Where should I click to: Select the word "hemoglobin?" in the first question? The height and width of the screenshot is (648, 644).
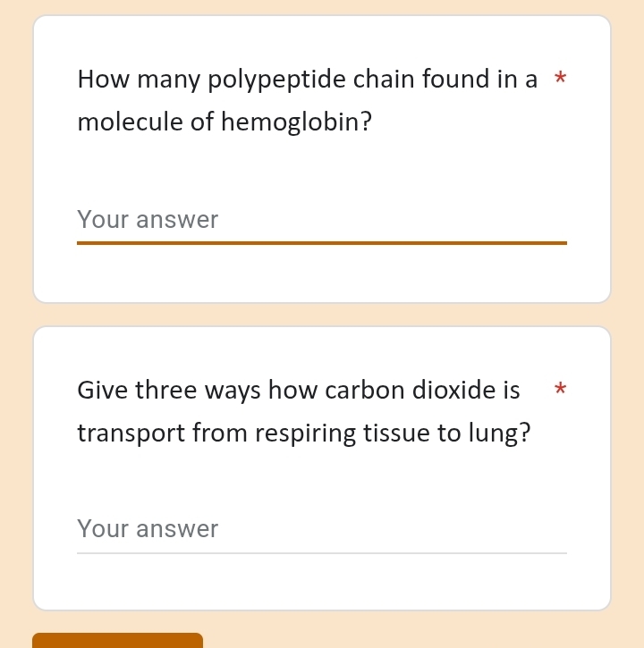296,122
